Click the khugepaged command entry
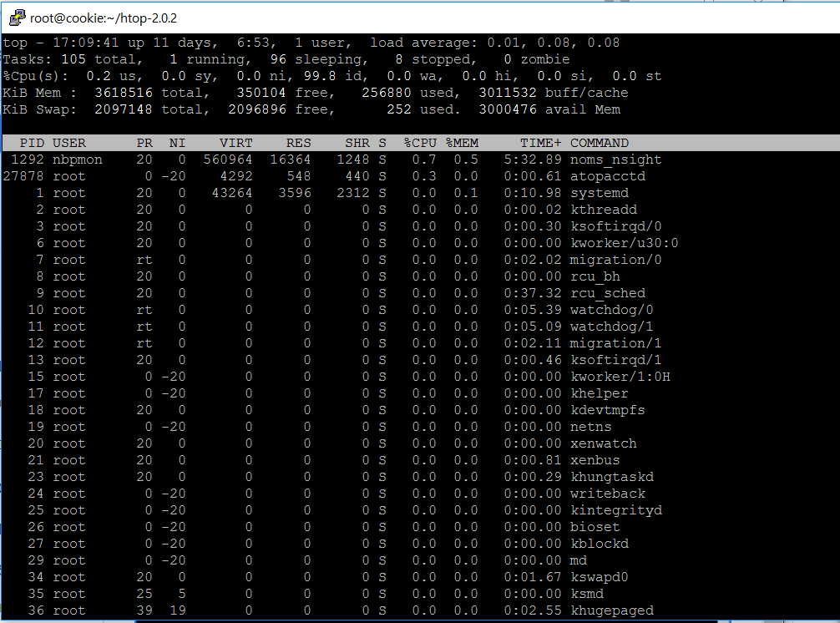 pyautogui.click(x=611, y=610)
